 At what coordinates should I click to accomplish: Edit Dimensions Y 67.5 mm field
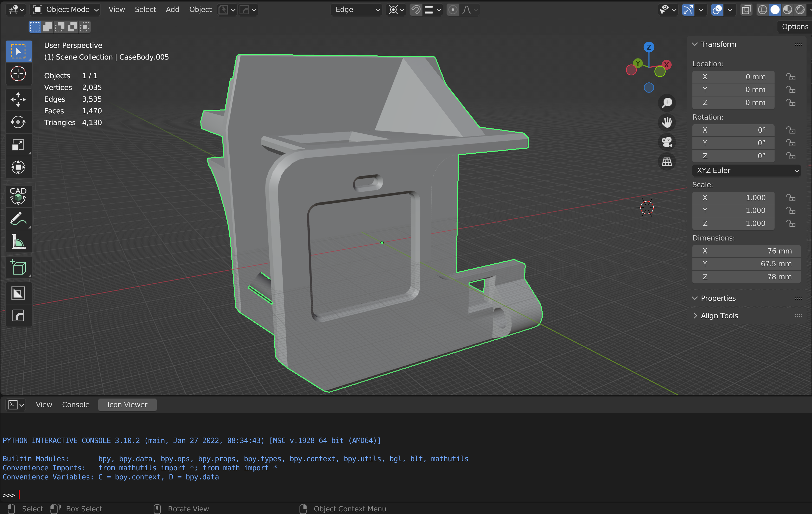coord(746,264)
